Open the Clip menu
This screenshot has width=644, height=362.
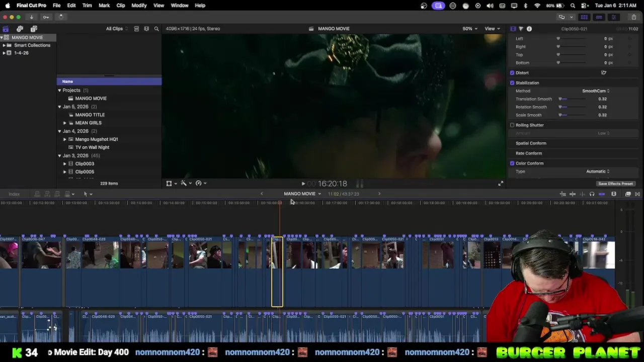pyautogui.click(x=121, y=6)
